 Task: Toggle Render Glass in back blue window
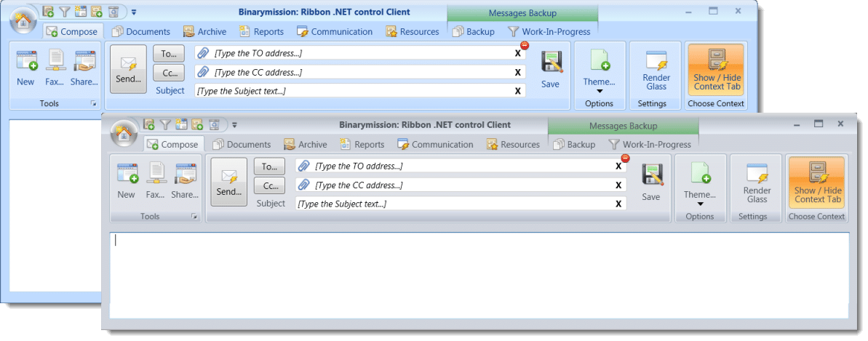[656, 68]
